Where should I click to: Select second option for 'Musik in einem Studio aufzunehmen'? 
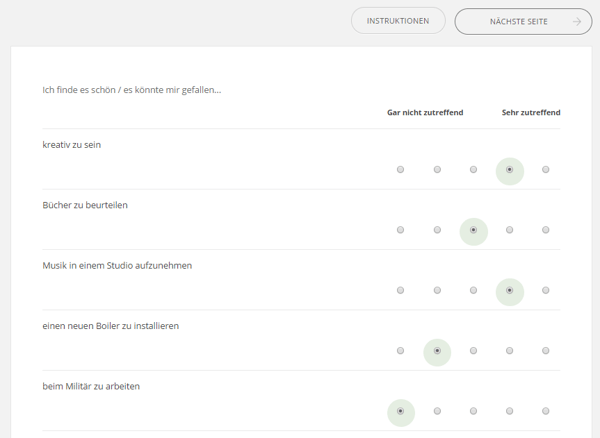pos(437,290)
